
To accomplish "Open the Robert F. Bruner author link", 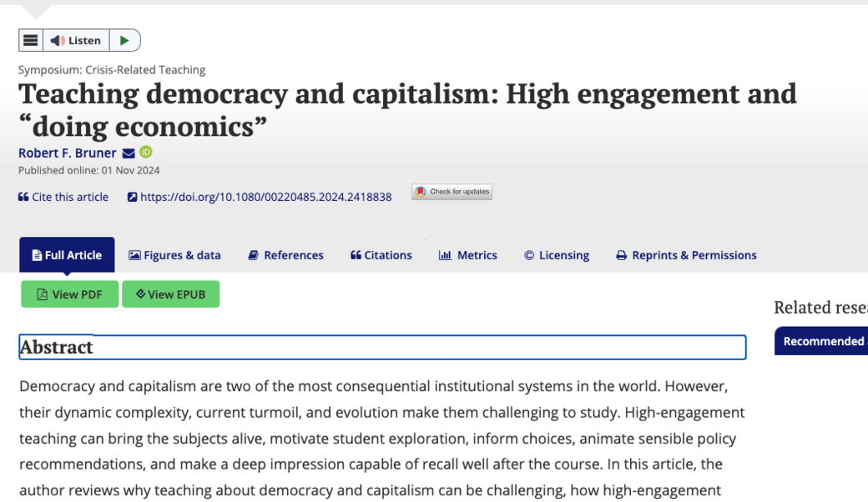I will point(68,153).
